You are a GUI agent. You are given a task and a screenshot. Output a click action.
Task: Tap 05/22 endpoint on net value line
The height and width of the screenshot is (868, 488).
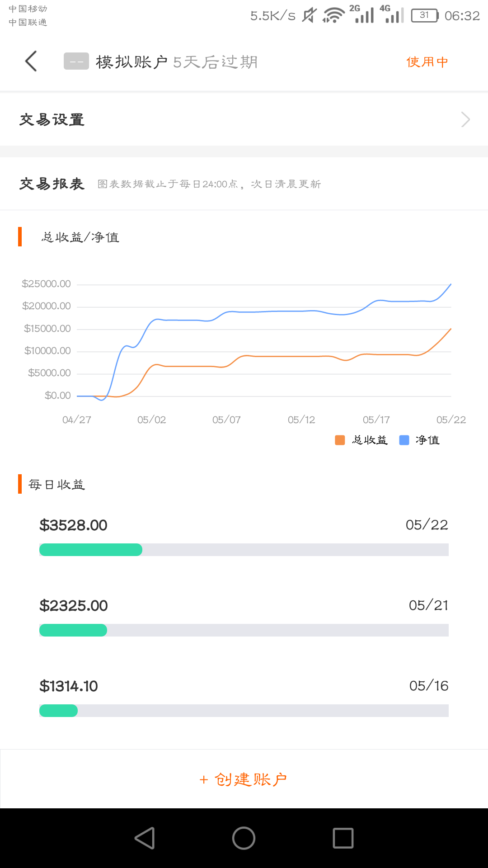(450, 284)
